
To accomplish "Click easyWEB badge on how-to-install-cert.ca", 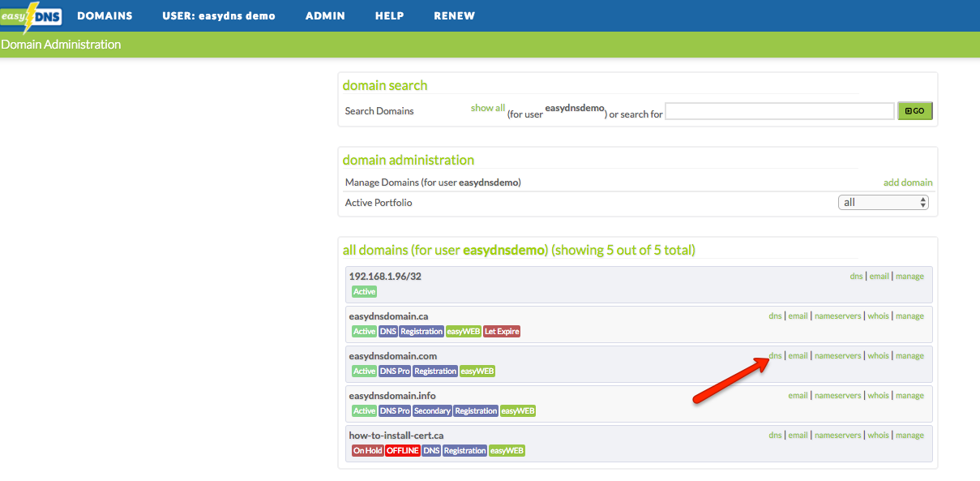I will pyautogui.click(x=507, y=450).
